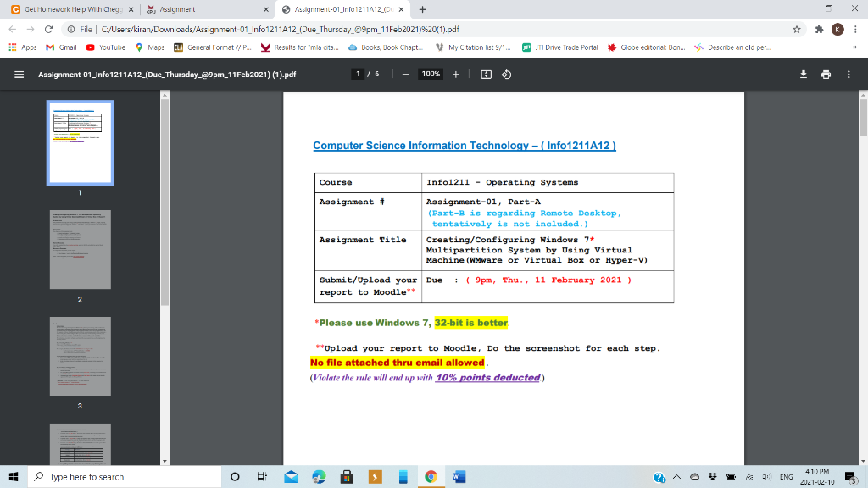This screenshot has height=488, width=868.
Task: Open Gmail from the bookmarks bar
Action: pos(61,47)
